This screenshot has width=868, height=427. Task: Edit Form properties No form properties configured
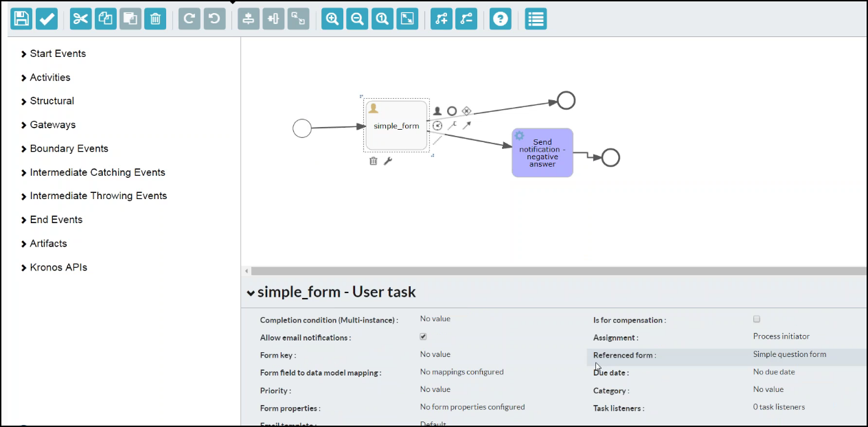tap(472, 407)
